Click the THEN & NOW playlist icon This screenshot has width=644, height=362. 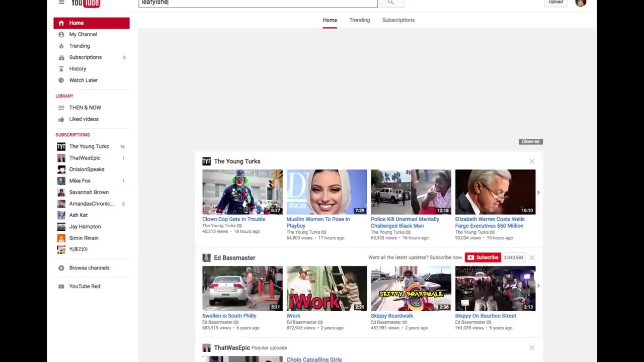pos(61,108)
